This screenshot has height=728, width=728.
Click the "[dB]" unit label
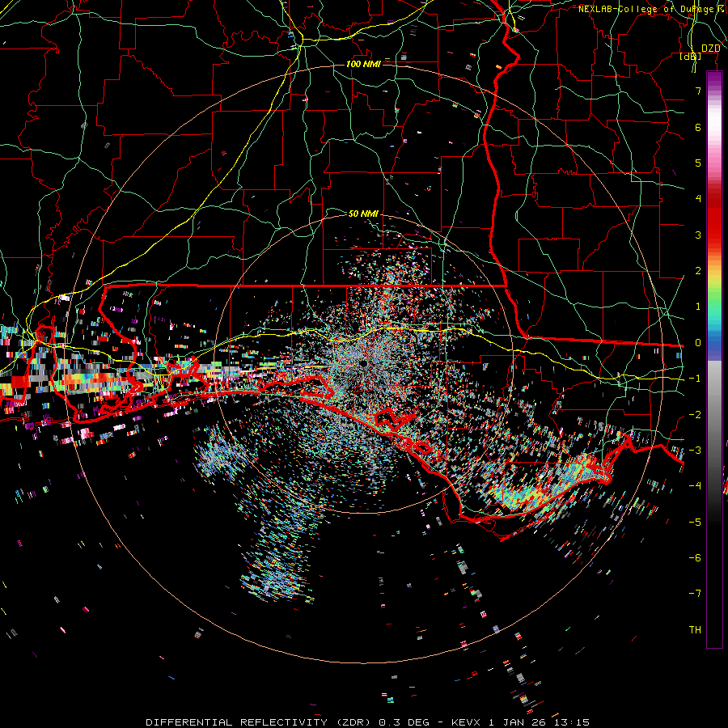tap(691, 57)
